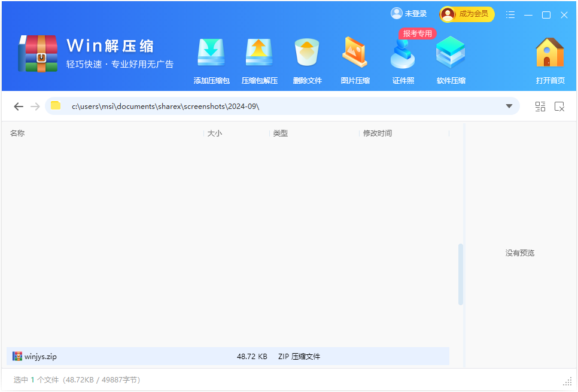
Task: Click the 没有预览 preview text
Action: point(520,253)
